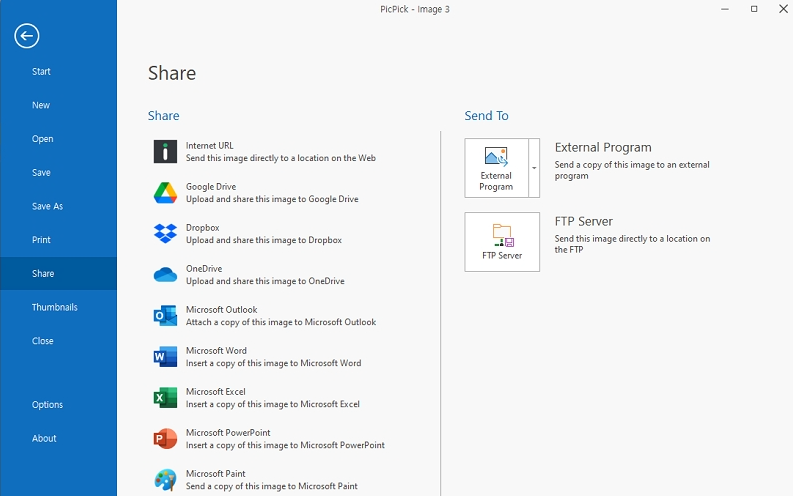Open the Start menu item
The image size is (793, 496).
(x=41, y=71)
